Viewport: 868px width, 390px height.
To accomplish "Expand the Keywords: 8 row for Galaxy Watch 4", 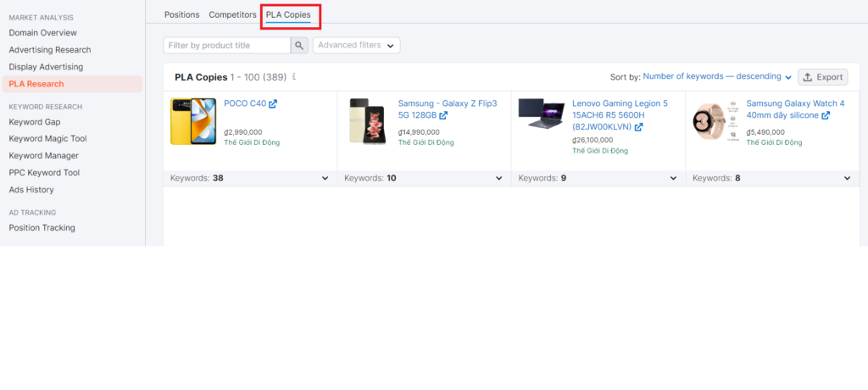I will pos(847,179).
